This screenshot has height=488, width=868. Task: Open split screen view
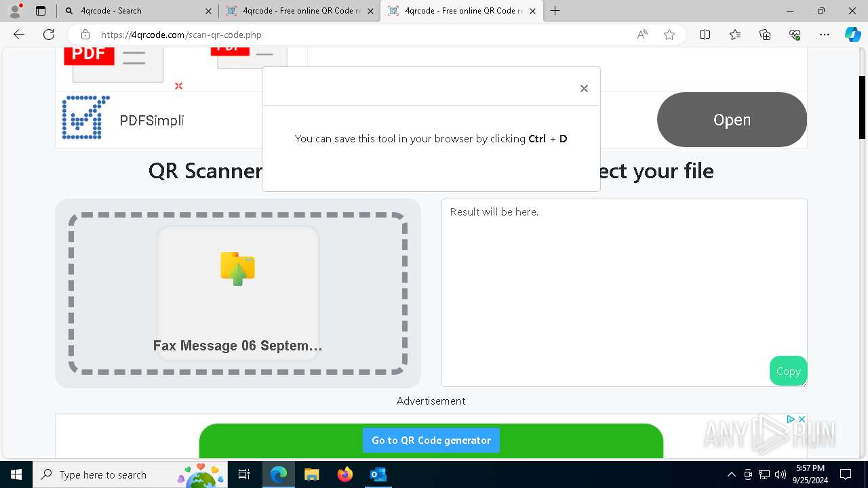tap(705, 35)
